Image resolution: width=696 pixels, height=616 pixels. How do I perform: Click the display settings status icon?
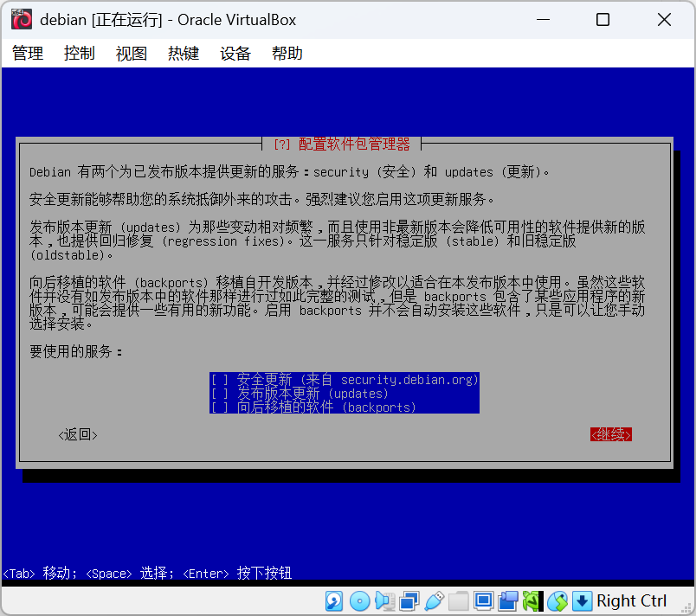[483, 601]
